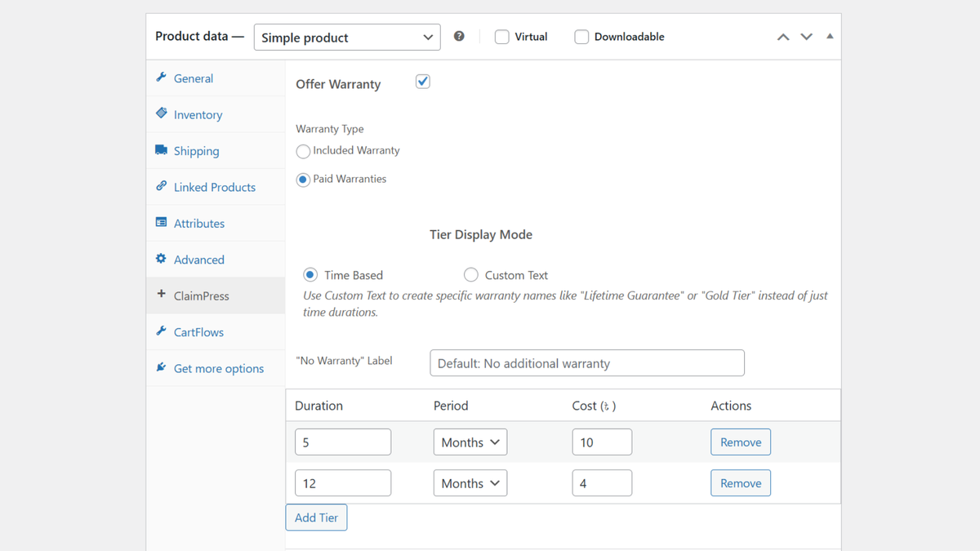Click the product type help question icon

point(459,37)
